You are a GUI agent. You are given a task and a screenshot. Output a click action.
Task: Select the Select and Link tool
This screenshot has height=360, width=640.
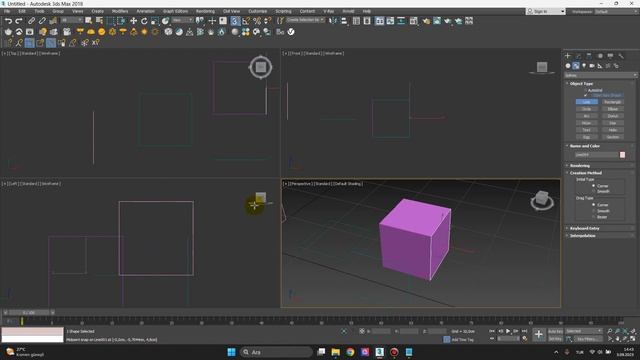coord(31,21)
